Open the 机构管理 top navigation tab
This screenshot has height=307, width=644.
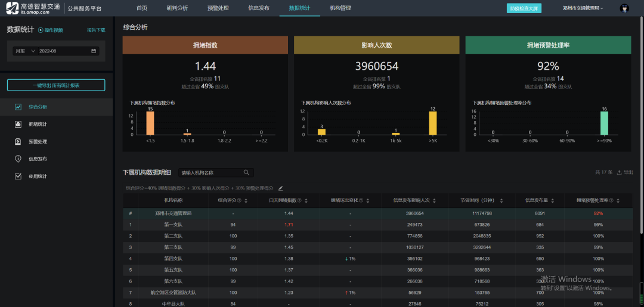coord(340,8)
